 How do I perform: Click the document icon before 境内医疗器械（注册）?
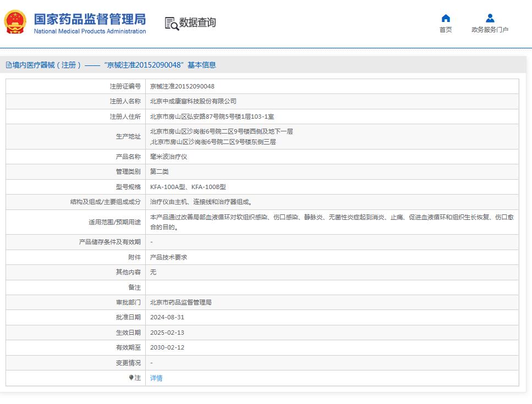point(8,64)
